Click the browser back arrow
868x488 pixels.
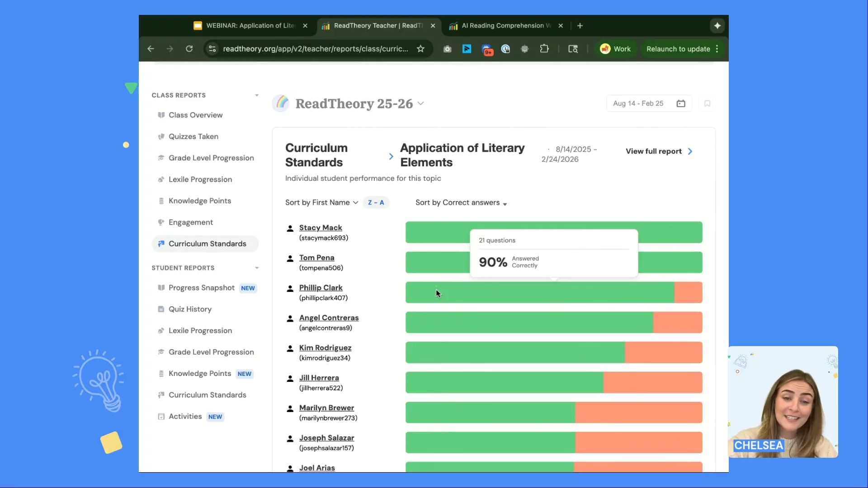pyautogui.click(x=151, y=49)
